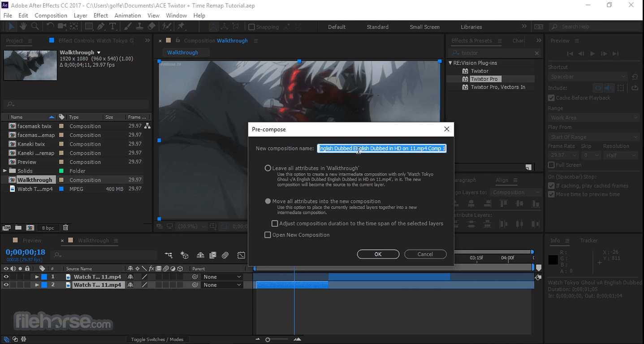The width and height of the screenshot is (644, 344).
Task: Enable Motion Blur for the composition
Action: coord(225,255)
